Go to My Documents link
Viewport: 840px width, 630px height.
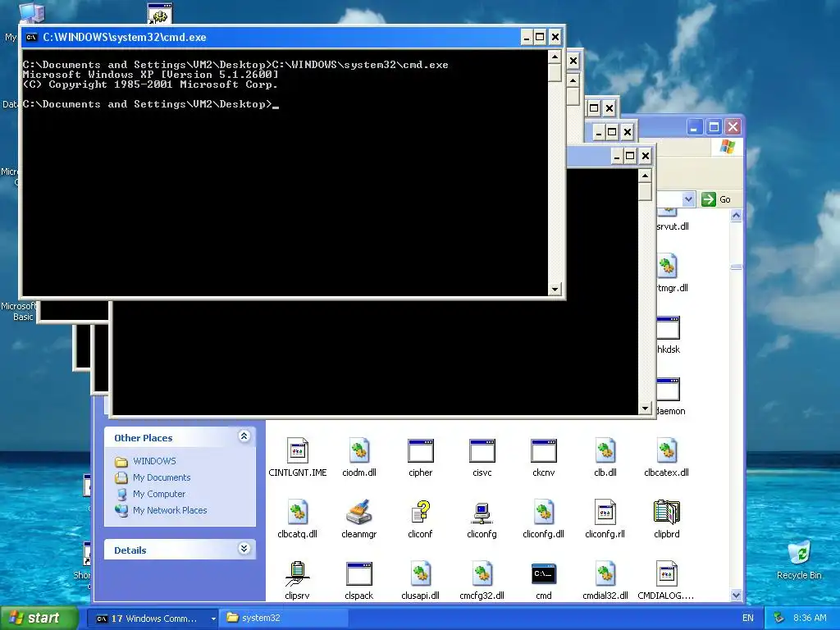[162, 477]
